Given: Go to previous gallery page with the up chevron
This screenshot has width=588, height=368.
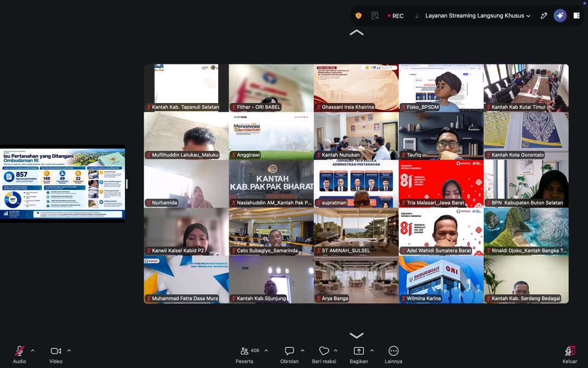Looking at the screenshot, I should 356,33.
